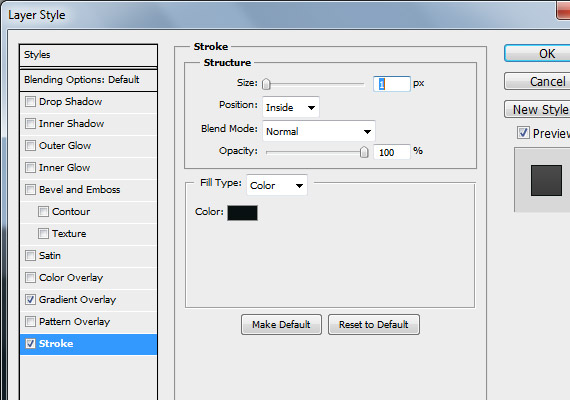
Task: Click the Reset to Default button
Action: tap(374, 324)
